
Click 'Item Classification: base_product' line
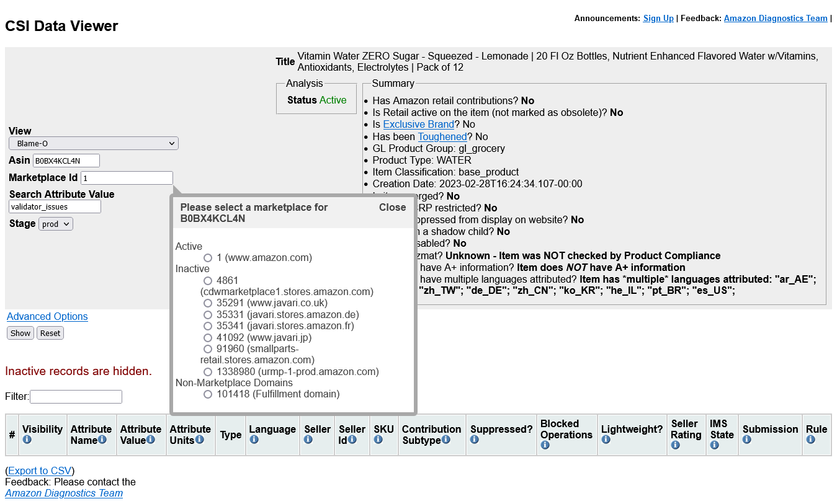pyautogui.click(x=445, y=172)
